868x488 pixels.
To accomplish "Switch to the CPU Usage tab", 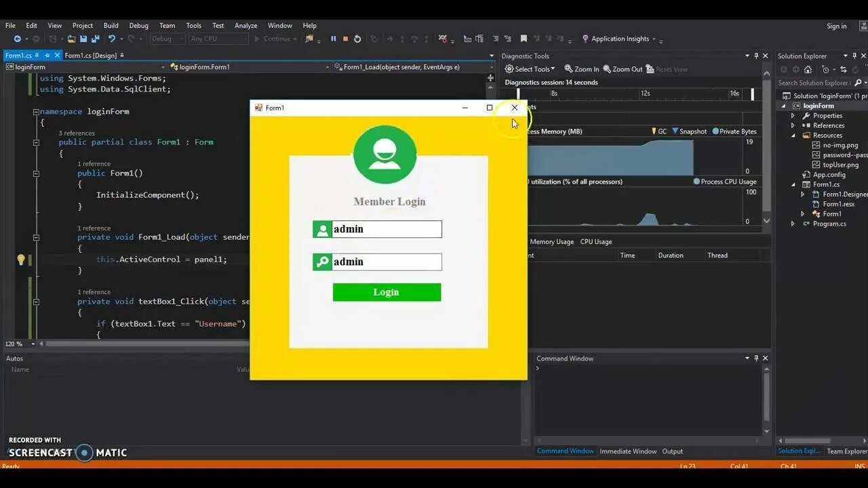I will pyautogui.click(x=596, y=242).
